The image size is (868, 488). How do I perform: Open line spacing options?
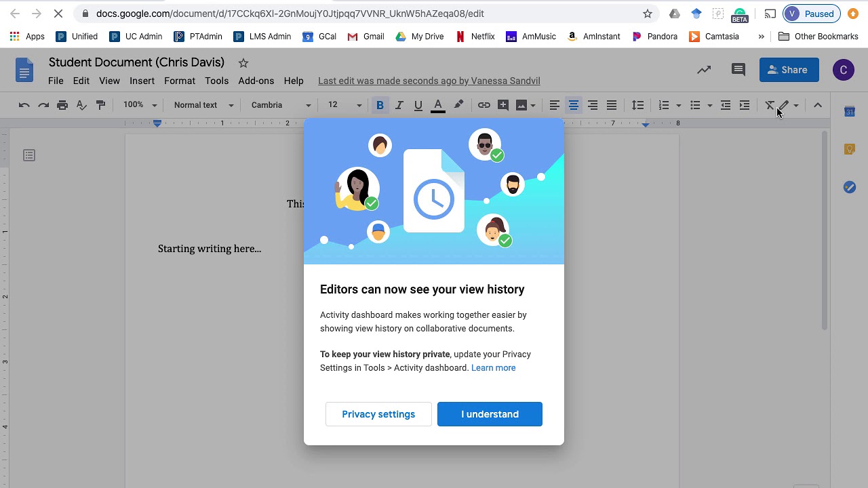[637, 105]
